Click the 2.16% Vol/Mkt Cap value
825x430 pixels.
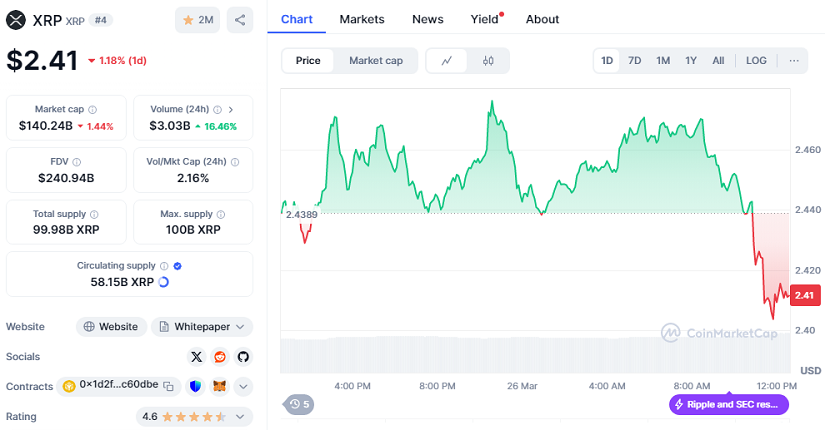coord(193,178)
